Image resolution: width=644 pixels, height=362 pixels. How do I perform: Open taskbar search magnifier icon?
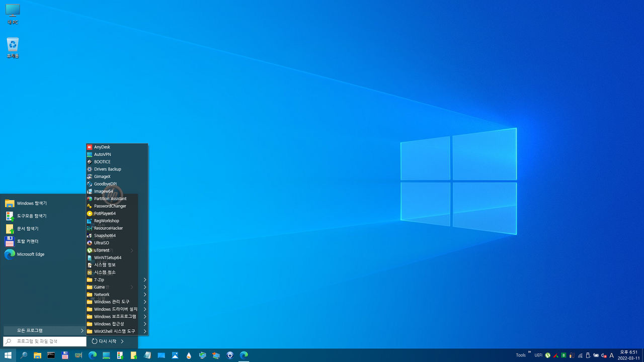[24, 355]
